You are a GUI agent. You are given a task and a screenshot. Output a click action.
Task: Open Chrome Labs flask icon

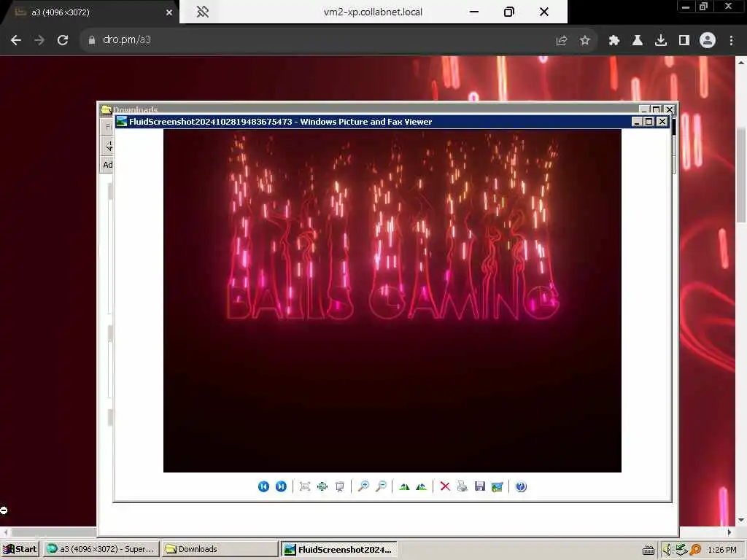(638, 41)
